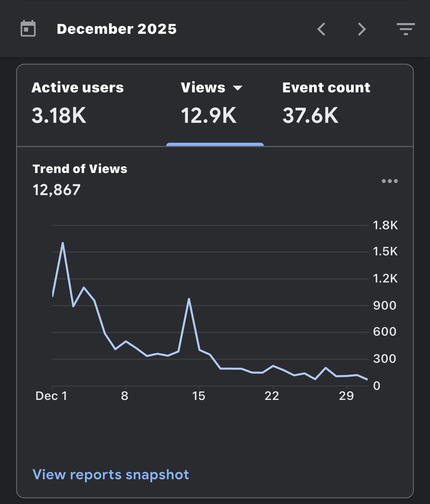Click the 29 x-axis date label
This screenshot has height=504, width=430.
pos(346,396)
